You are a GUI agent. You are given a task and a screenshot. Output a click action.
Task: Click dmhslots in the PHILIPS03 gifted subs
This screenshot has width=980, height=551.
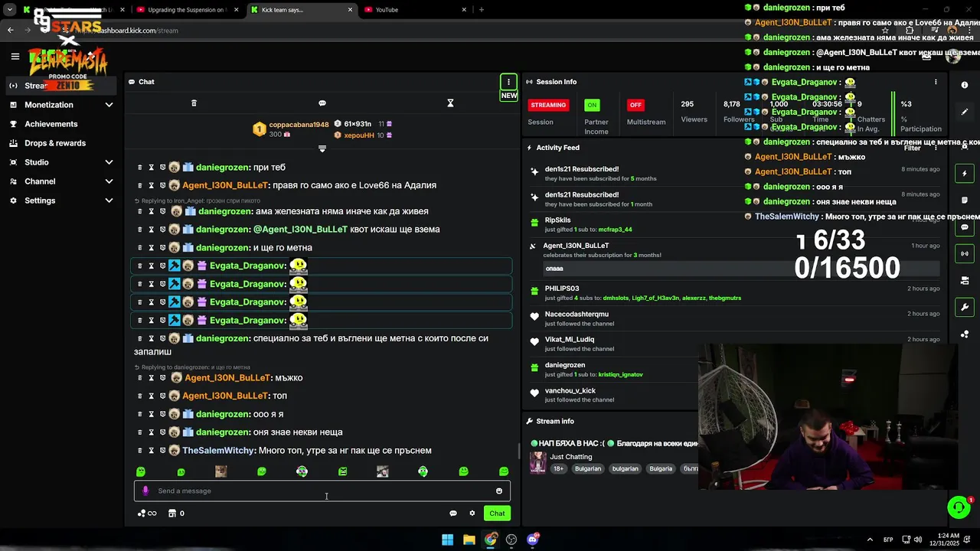tap(615, 298)
